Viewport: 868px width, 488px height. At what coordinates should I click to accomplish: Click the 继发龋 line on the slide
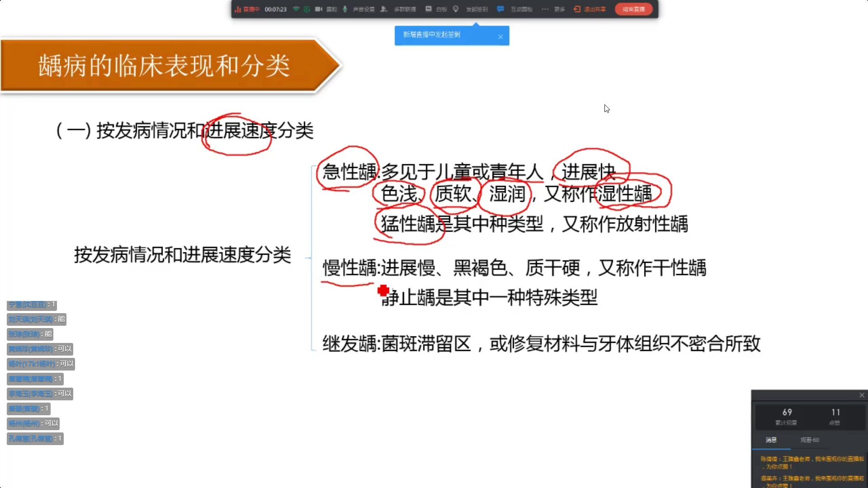click(x=541, y=344)
